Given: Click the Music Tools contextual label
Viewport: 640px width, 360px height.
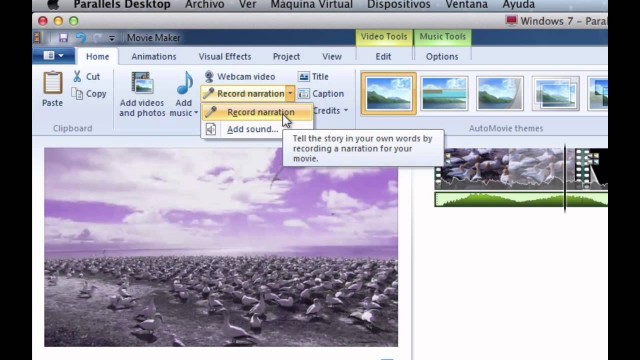Looking at the screenshot, I should (442, 37).
